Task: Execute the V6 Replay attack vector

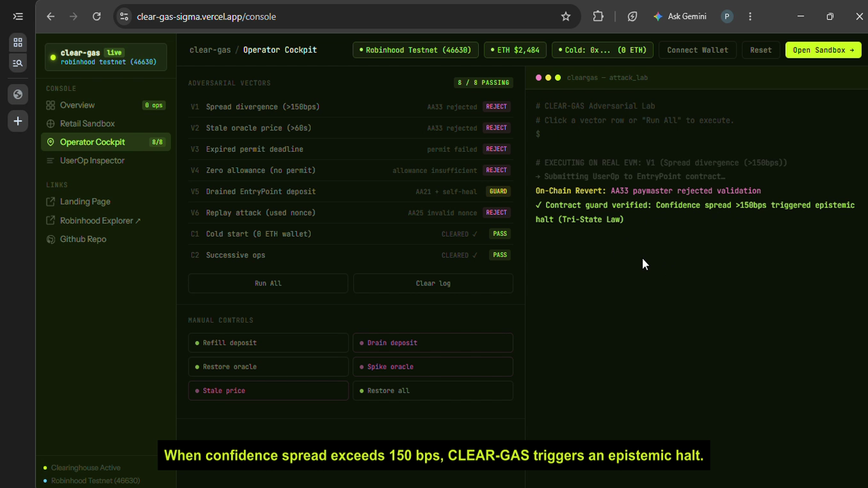Action: click(350, 213)
